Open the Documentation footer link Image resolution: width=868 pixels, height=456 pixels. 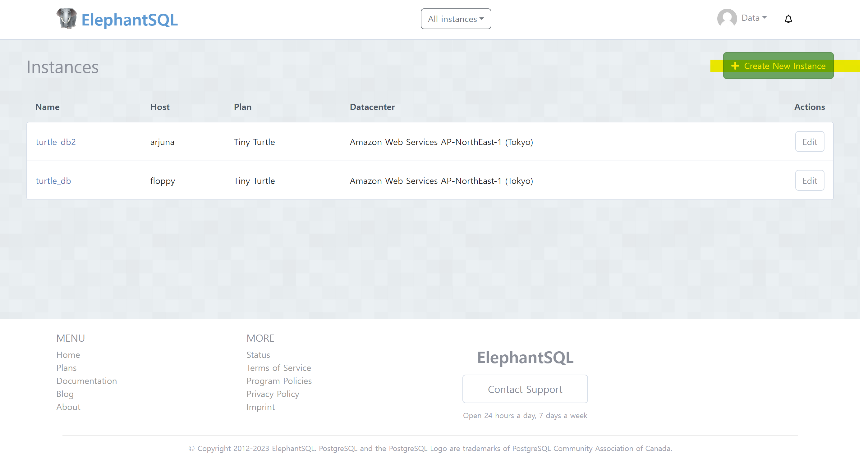click(x=87, y=381)
